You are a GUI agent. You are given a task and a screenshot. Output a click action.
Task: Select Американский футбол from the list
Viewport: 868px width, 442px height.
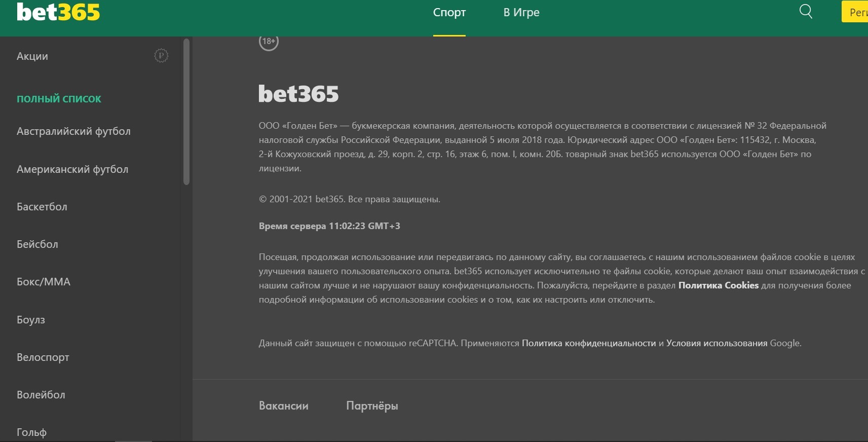click(72, 169)
